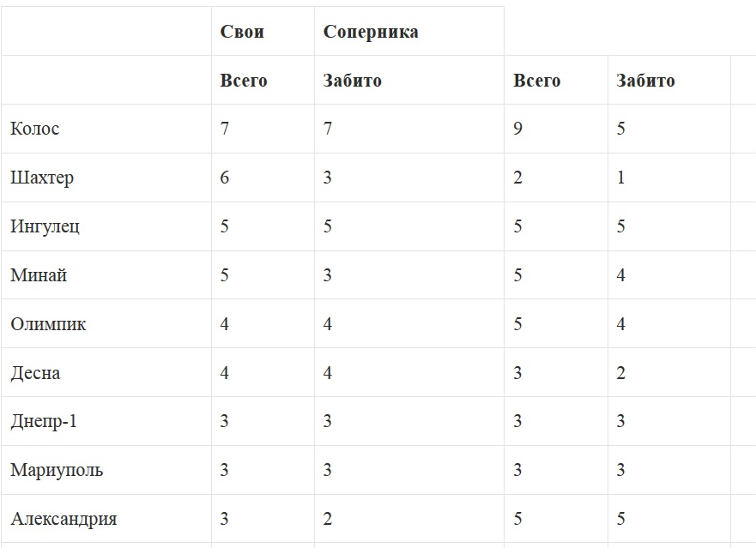756x548 pixels.
Task: Click the Колос team name cell
Action: pos(35,129)
